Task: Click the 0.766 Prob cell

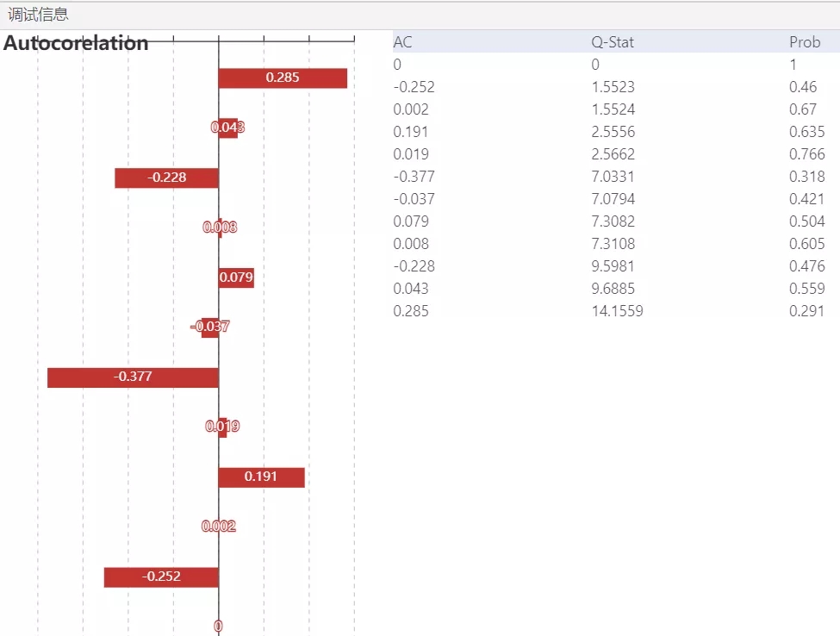Action: [x=806, y=154]
